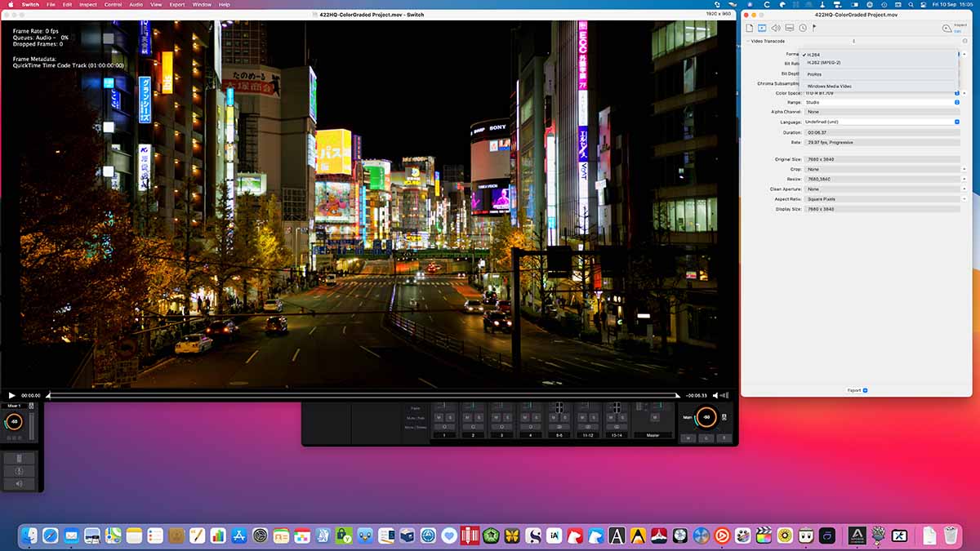
Task: Open the Language dropdown set to Undefined
Action: (882, 122)
